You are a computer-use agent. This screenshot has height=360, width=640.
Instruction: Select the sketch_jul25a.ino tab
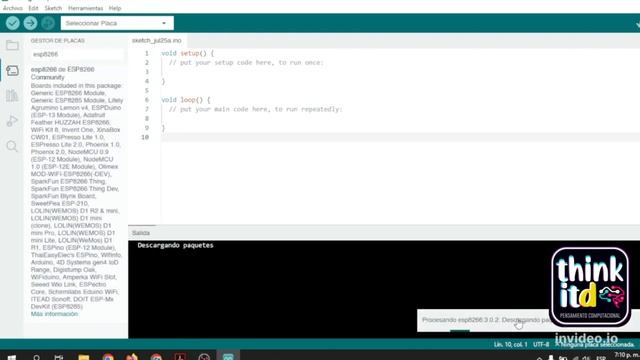(x=157, y=40)
